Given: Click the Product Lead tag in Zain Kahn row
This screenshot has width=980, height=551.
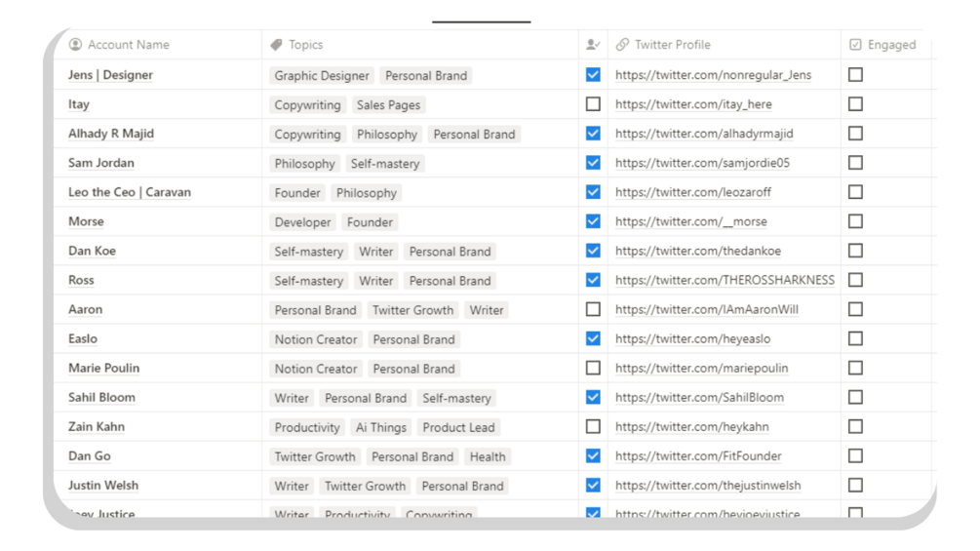Looking at the screenshot, I should pyautogui.click(x=458, y=428).
